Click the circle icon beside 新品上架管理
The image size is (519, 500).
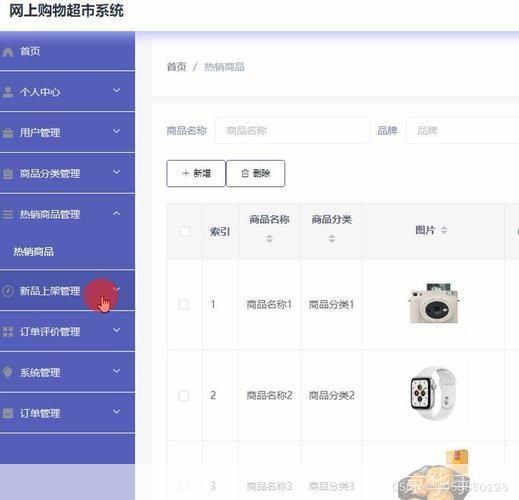(8, 291)
